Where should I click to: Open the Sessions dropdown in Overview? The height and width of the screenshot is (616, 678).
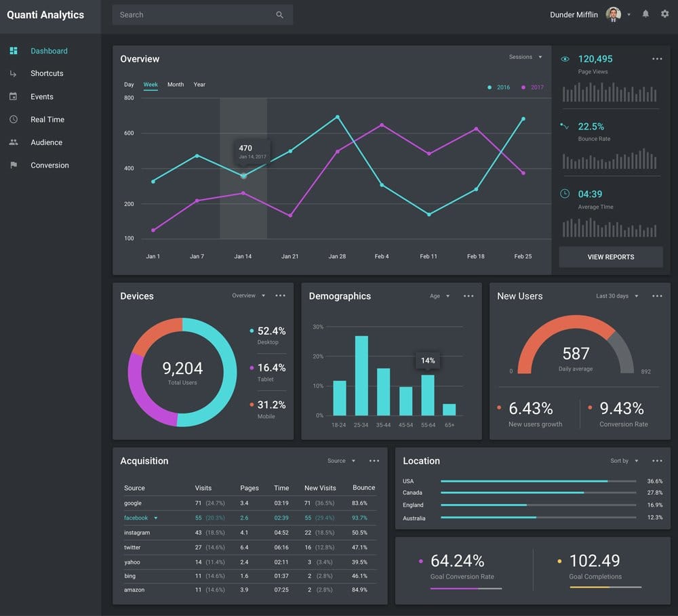pos(524,58)
